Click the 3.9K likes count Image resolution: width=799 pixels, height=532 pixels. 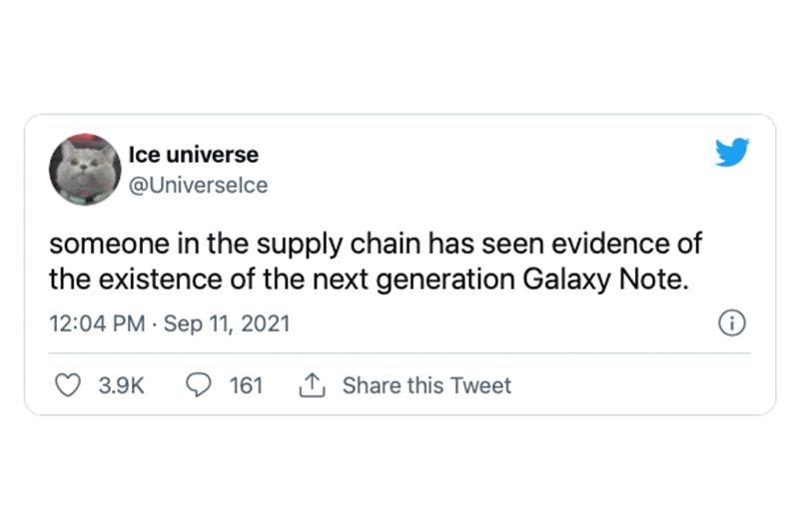coord(121,385)
